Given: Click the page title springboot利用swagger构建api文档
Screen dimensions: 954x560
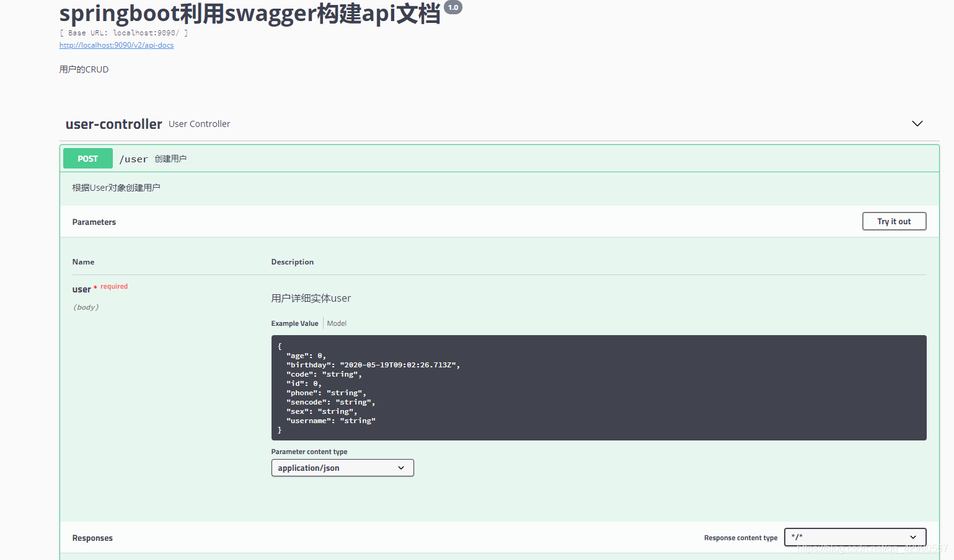Looking at the screenshot, I should point(250,14).
